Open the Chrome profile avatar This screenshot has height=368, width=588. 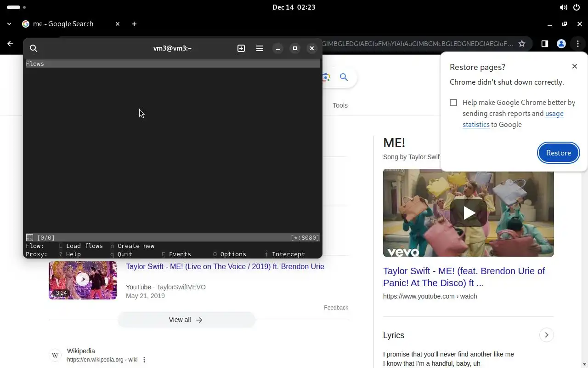561,44
